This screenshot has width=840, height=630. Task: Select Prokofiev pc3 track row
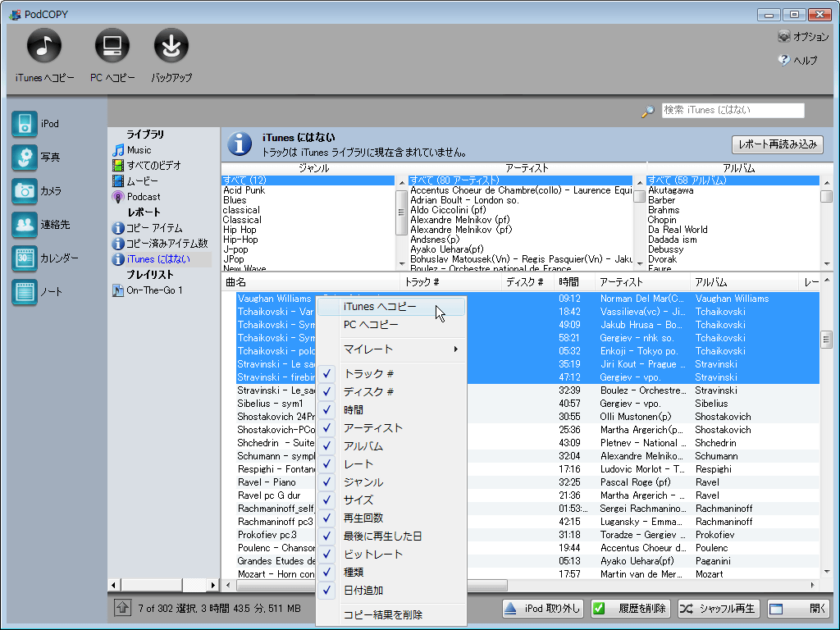point(527,535)
